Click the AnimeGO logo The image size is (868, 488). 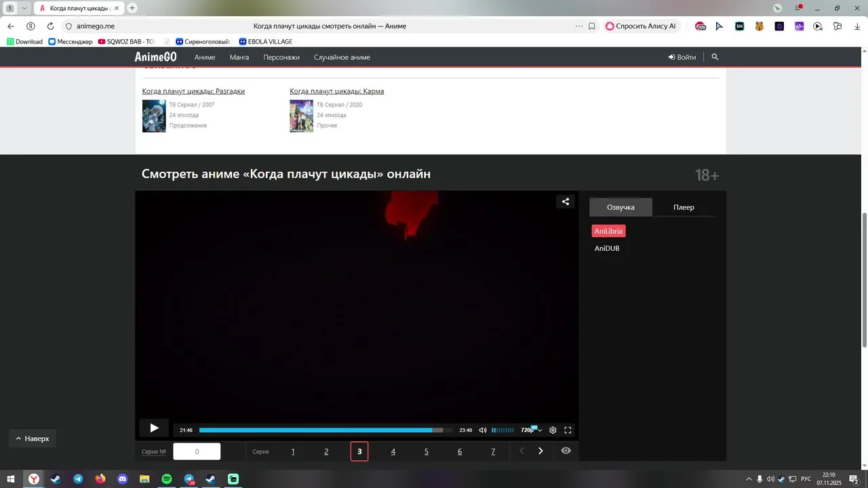pos(155,57)
